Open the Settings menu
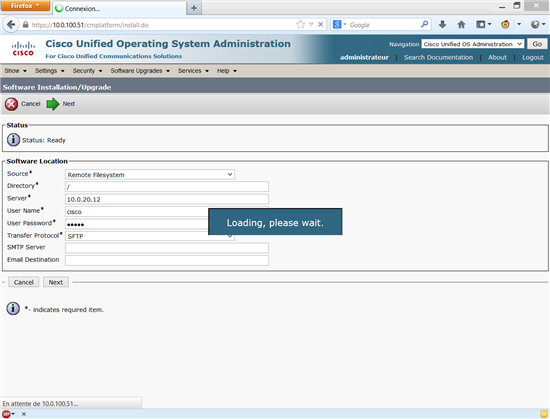 49,71
